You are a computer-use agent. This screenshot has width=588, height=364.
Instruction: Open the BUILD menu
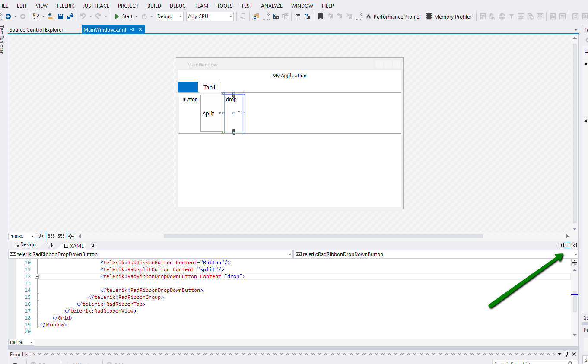pyautogui.click(x=154, y=6)
